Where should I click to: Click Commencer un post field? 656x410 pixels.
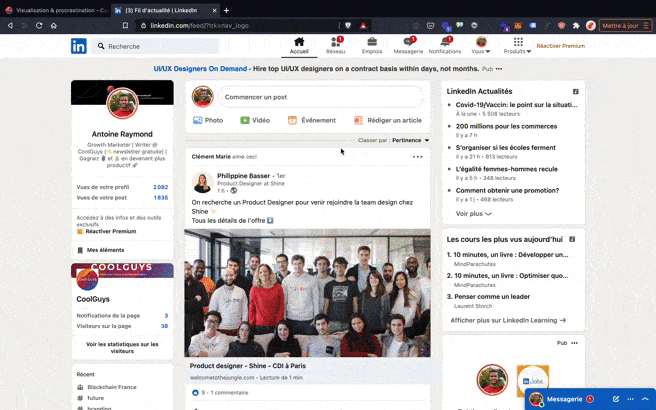tap(320, 97)
